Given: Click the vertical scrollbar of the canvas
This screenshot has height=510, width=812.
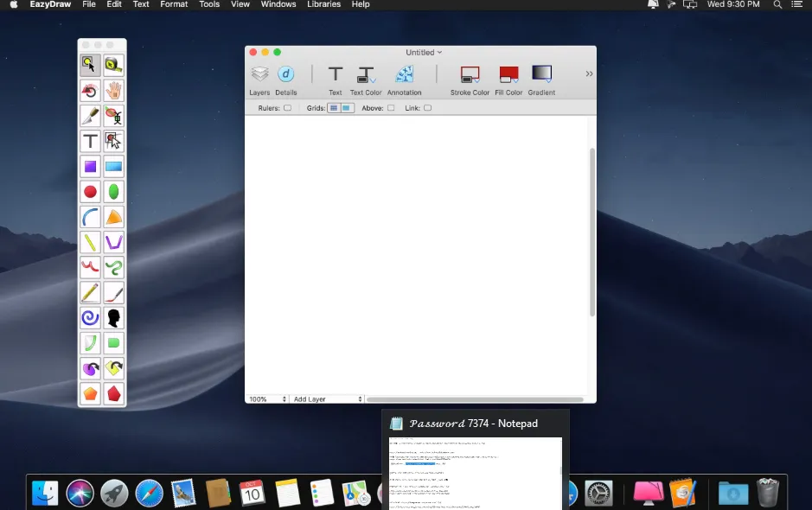Looking at the screenshot, I should pos(592,232).
